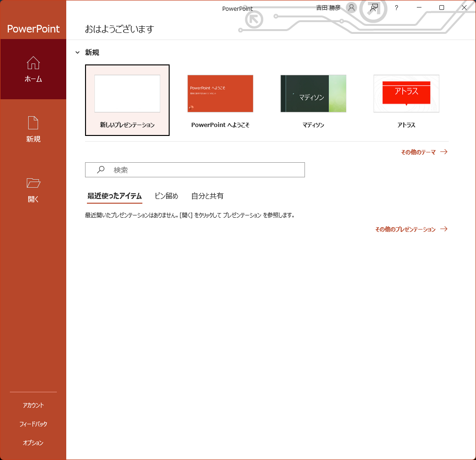Click the 開く folder icon in sidebar

click(x=33, y=183)
